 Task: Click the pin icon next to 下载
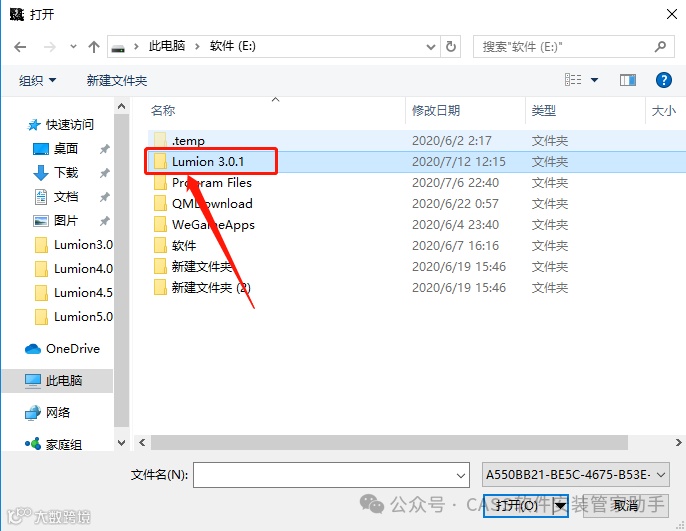(x=104, y=173)
